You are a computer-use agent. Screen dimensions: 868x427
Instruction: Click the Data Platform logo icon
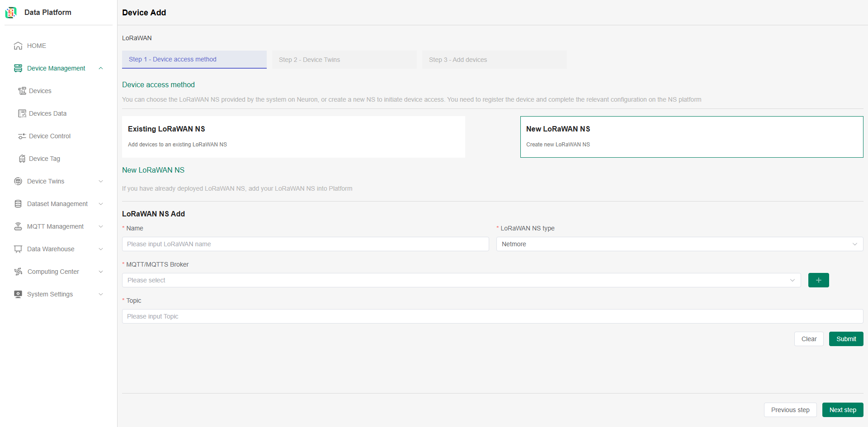11,13
